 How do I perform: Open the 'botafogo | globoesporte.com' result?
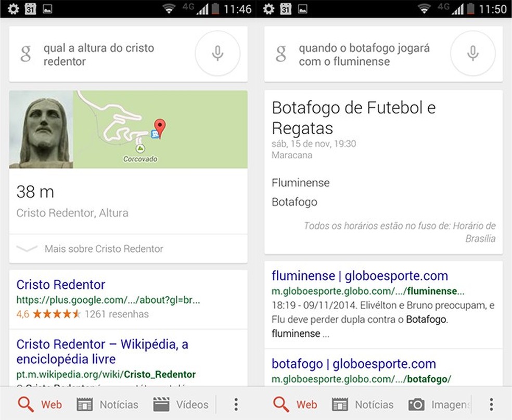353,364
